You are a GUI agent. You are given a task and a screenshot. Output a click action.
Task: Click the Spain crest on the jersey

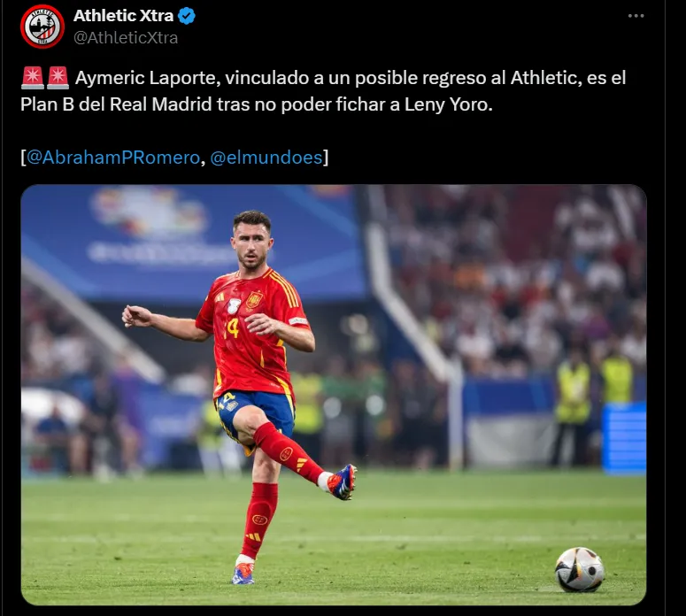(x=254, y=300)
